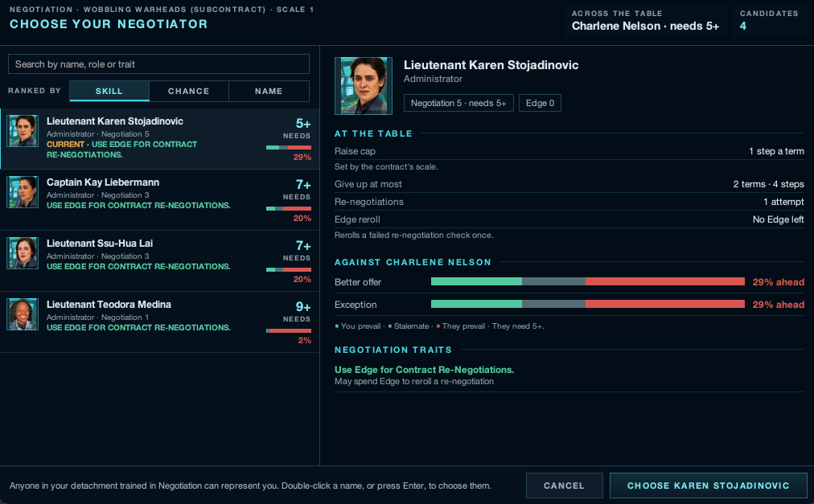Click Kay Liebermann's '7+' needs value

pyautogui.click(x=303, y=185)
